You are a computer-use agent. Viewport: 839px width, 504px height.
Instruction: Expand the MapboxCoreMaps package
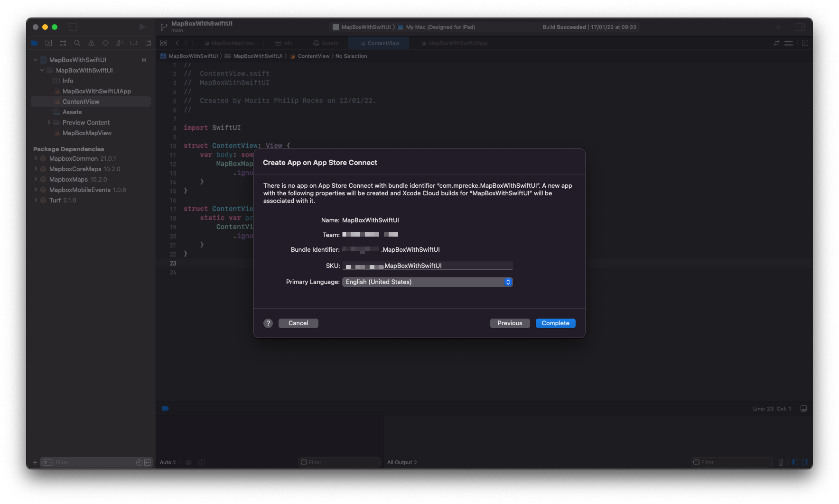click(x=35, y=169)
